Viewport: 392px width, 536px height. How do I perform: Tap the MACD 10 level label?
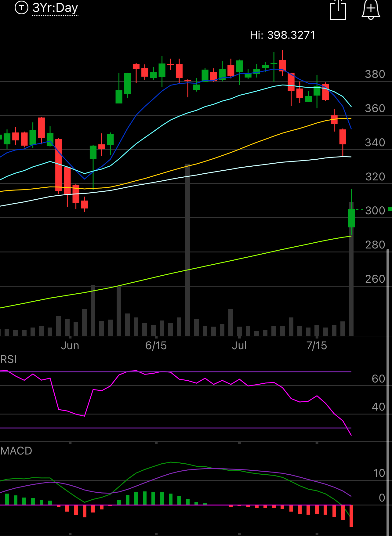coord(379,473)
